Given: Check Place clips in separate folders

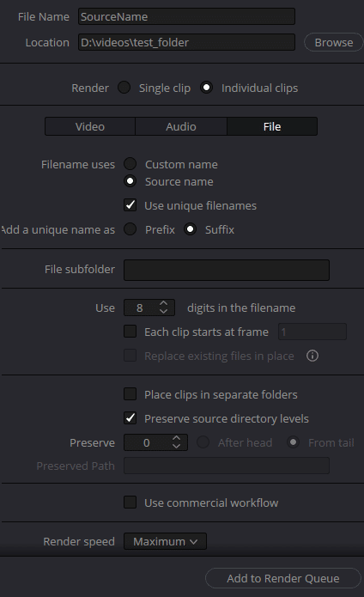Looking at the screenshot, I should coord(130,394).
